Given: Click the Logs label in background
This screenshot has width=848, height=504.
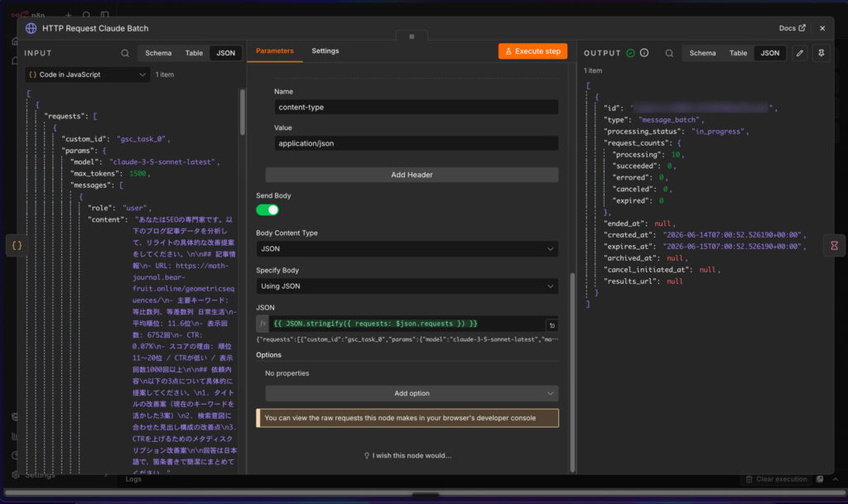Looking at the screenshot, I should tap(133, 479).
